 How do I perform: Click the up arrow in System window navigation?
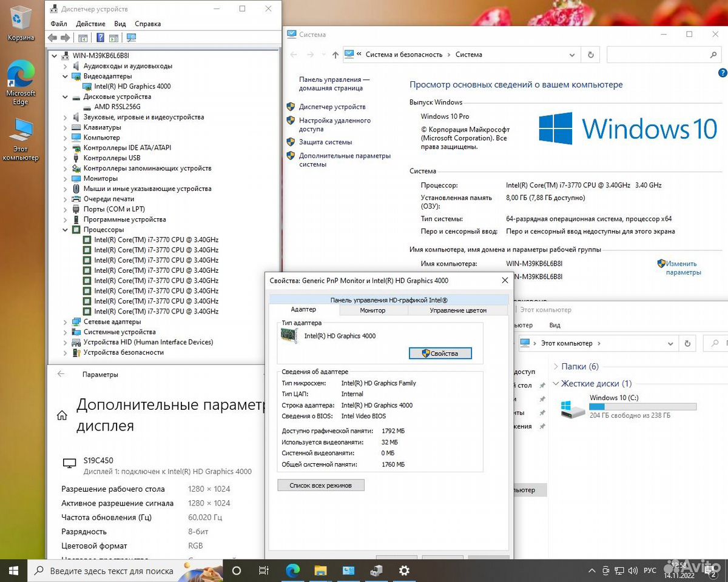[x=335, y=55]
